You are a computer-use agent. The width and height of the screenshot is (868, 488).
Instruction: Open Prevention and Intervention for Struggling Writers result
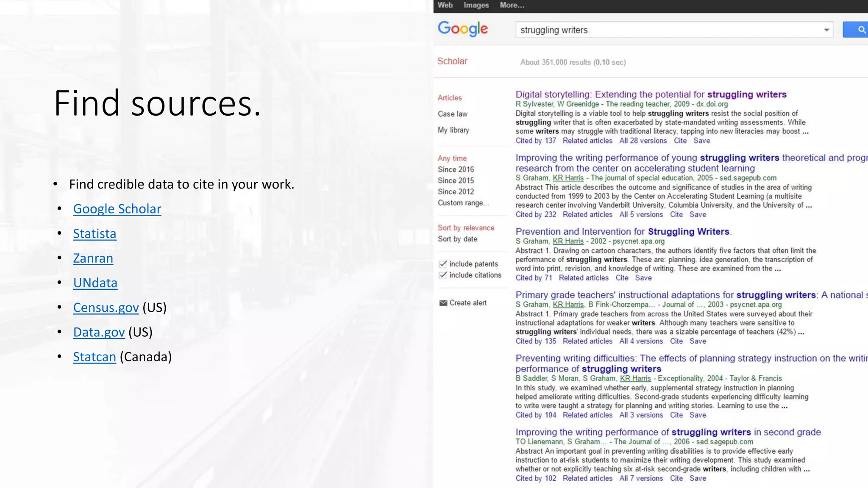(623, 232)
